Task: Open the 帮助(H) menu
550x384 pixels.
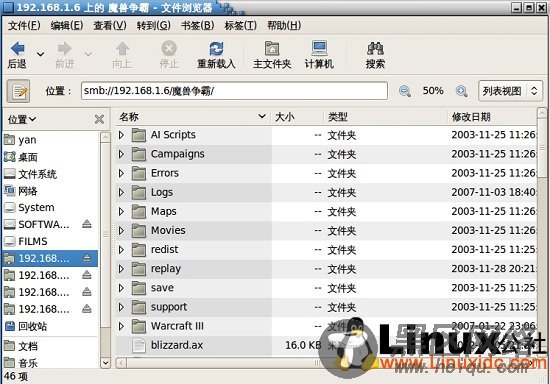Action: 284,26
